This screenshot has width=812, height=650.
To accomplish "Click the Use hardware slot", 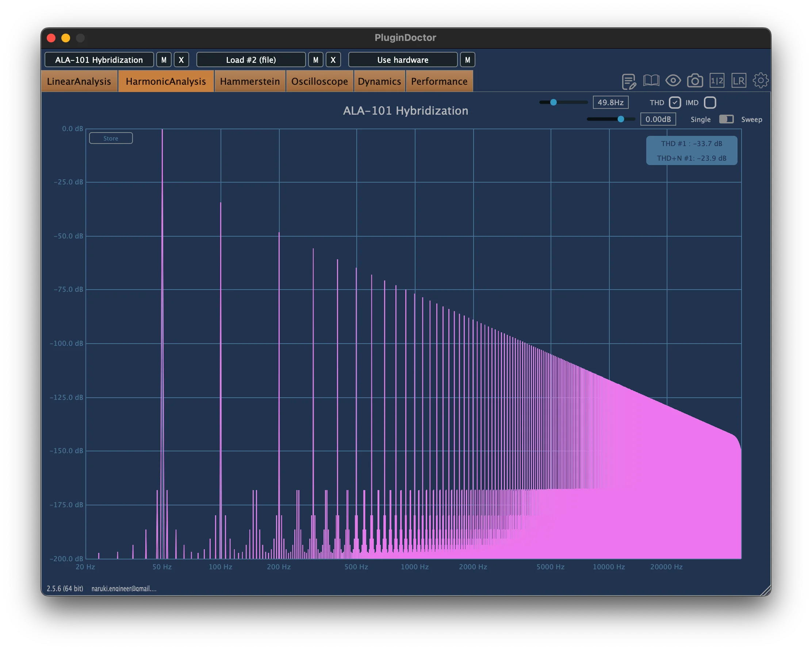I will click(403, 60).
